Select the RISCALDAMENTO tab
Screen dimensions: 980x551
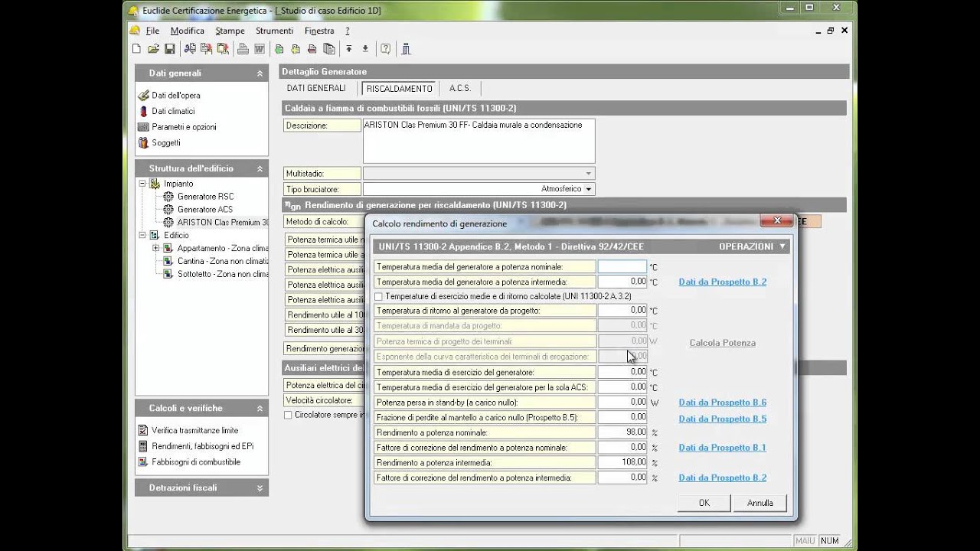click(x=399, y=89)
